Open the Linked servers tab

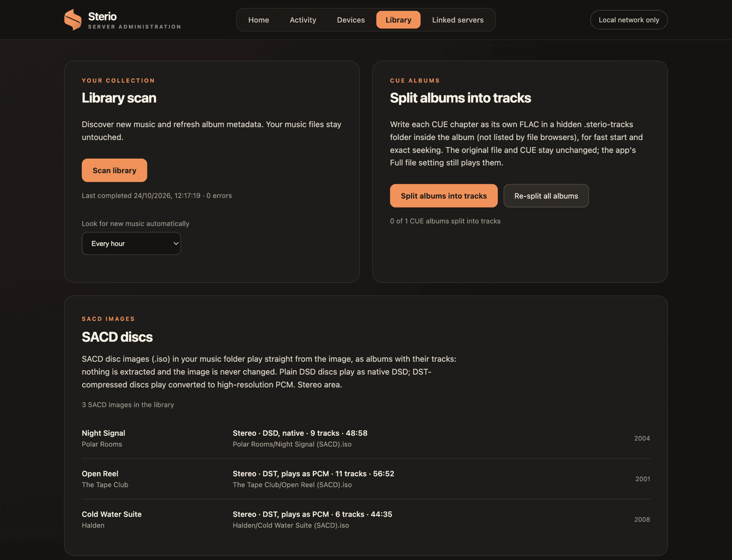pos(457,20)
